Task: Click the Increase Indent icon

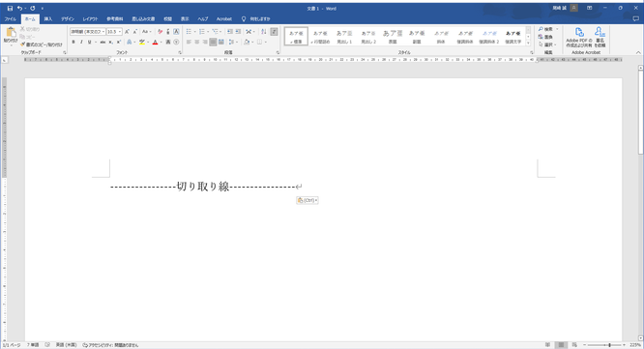Action: [x=238, y=32]
